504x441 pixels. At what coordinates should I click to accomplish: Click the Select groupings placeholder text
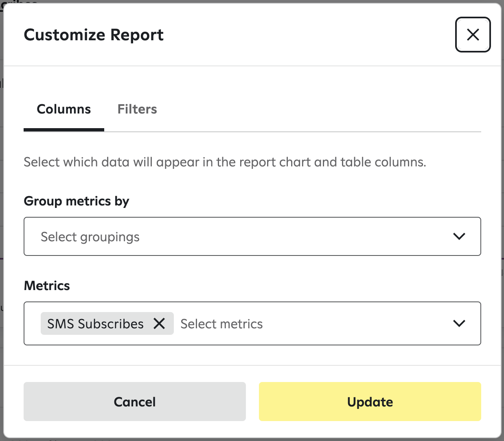[90, 237]
